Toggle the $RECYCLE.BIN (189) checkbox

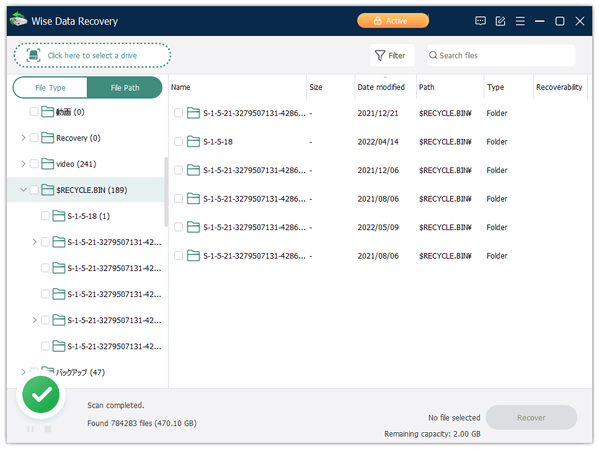[34, 190]
